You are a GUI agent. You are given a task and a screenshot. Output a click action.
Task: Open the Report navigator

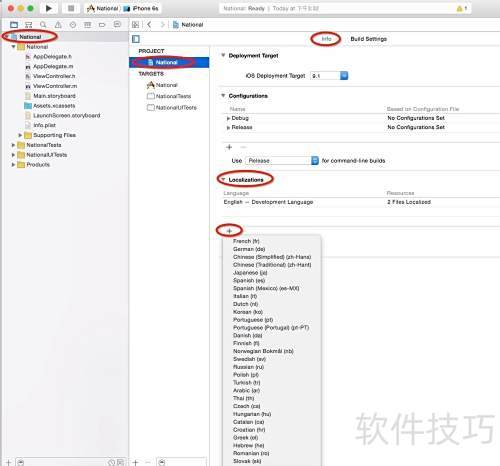(x=117, y=24)
